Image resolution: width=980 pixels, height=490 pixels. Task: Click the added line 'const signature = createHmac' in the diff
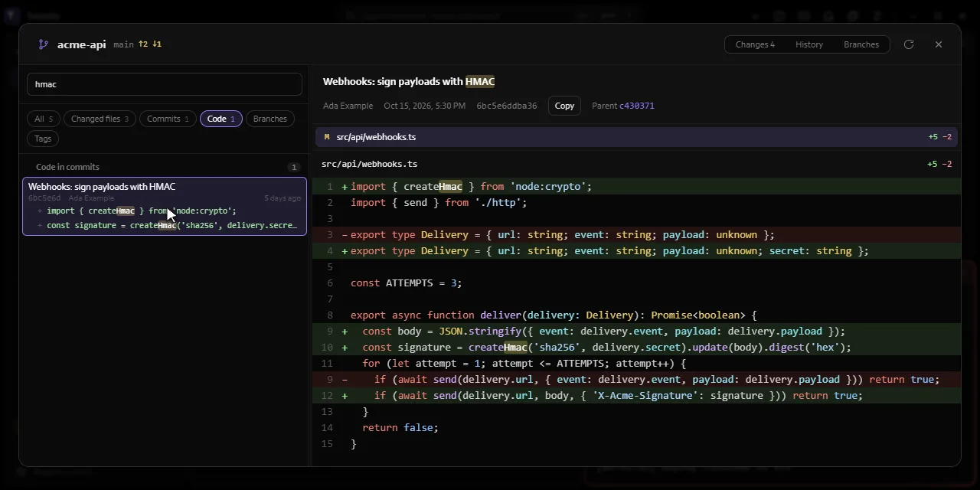[x=637, y=347]
